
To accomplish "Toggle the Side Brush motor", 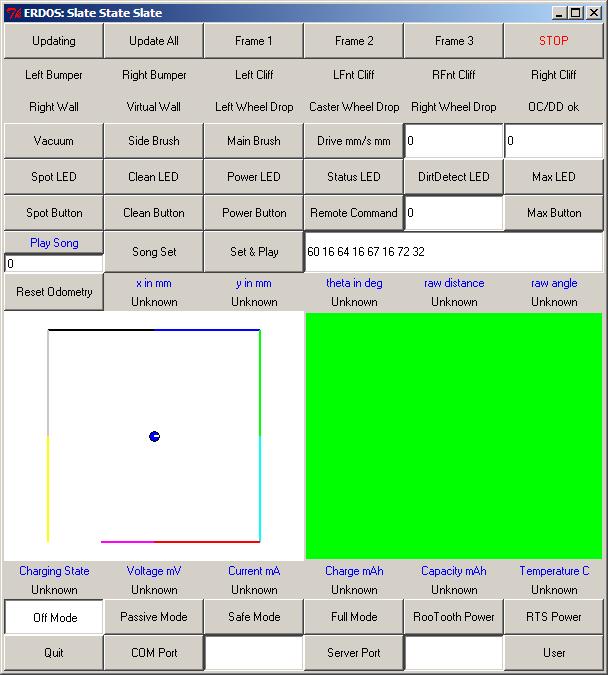I will click(x=154, y=141).
